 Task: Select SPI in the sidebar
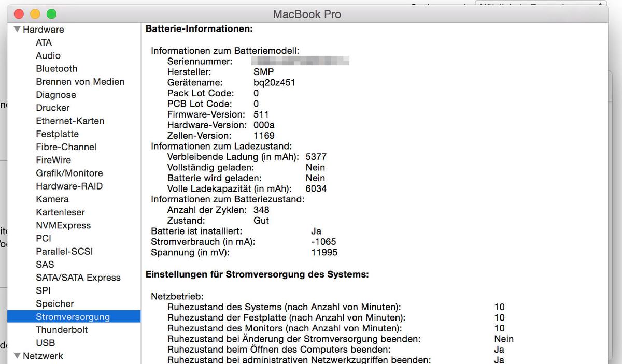(43, 290)
